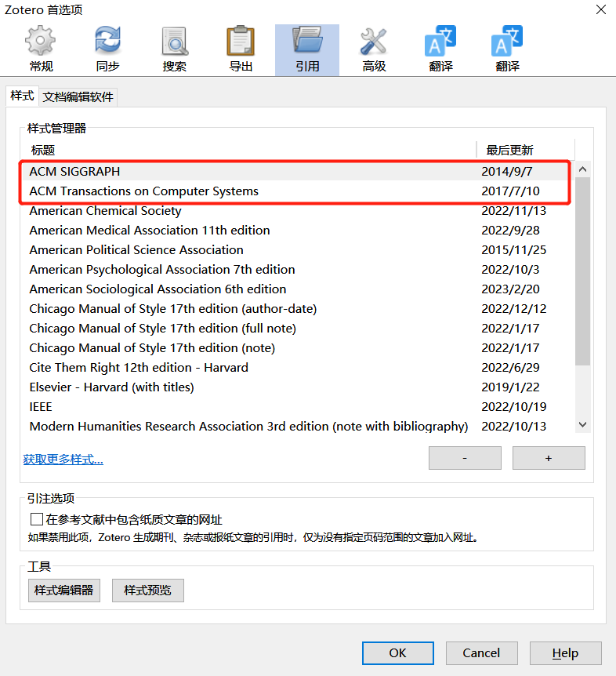Select the American Chemical Society style
616x676 pixels.
(x=297, y=210)
